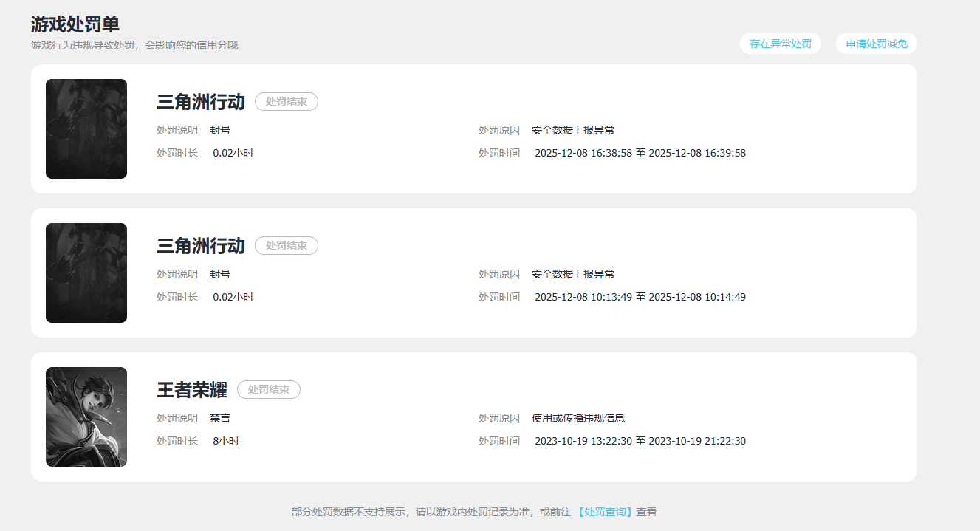Click 安全数据上报异常 in the 10:13:49 card
The height and width of the screenshot is (531, 980).
(573, 274)
